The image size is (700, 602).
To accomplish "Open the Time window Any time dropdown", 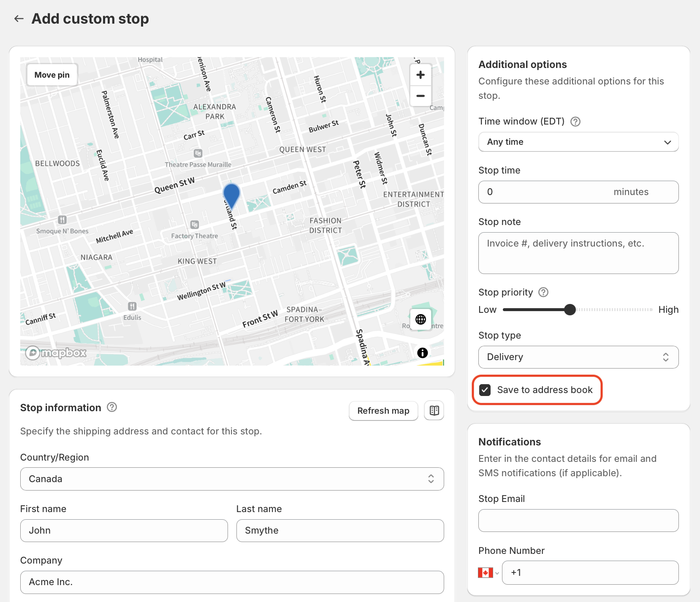I will pos(578,142).
